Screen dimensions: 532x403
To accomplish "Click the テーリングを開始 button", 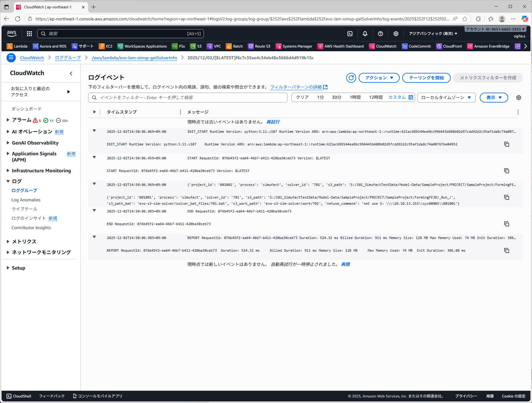I will (x=426, y=78).
